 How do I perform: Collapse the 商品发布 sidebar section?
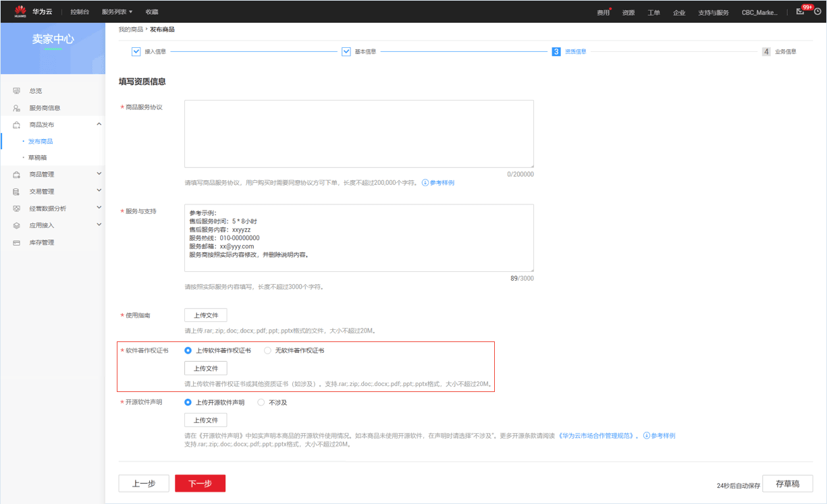click(99, 124)
